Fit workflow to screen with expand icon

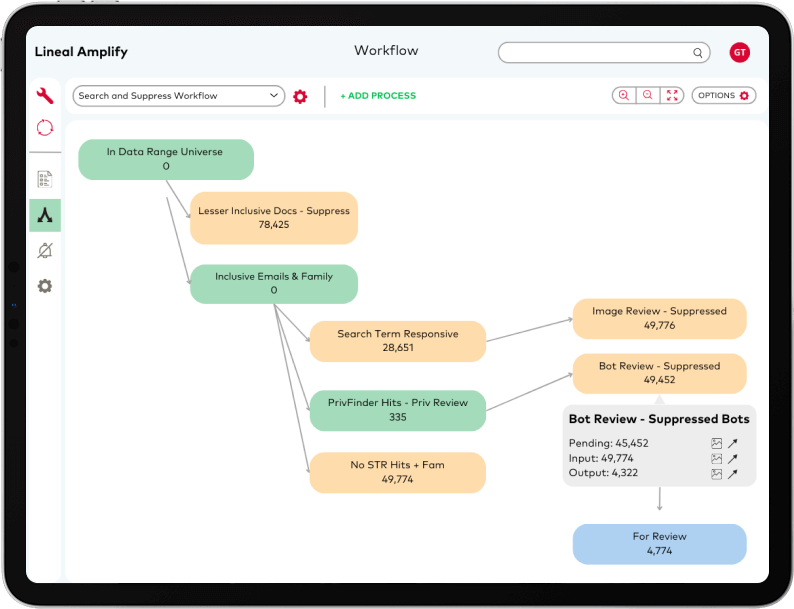[x=672, y=96]
